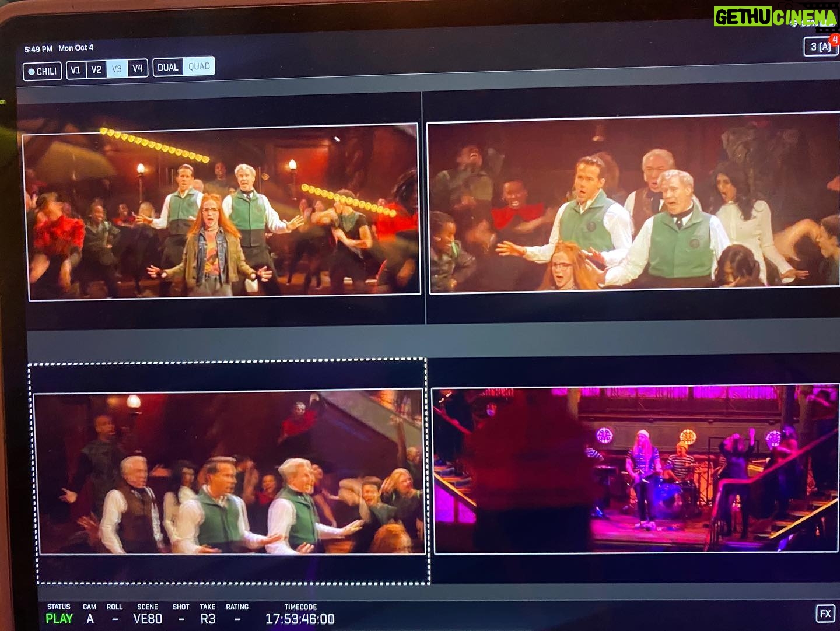
Task: Click the CAM value A
Action: 90,619
